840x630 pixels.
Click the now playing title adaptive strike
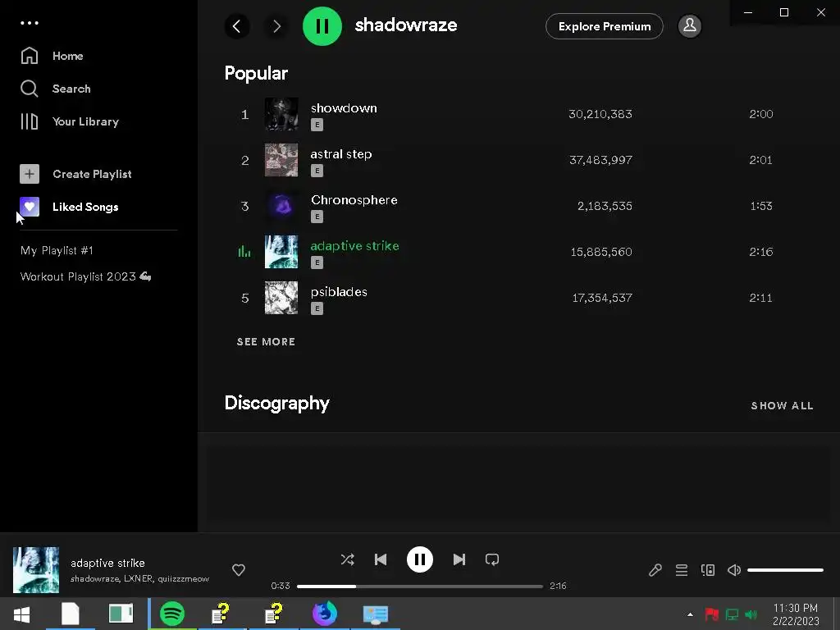pyautogui.click(x=107, y=563)
